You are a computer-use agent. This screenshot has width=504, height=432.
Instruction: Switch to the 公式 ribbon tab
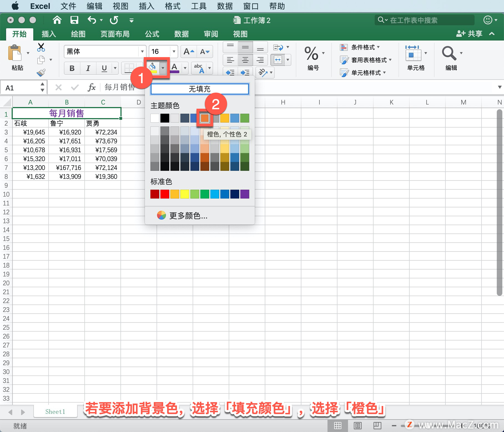pyautogui.click(x=152, y=34)
